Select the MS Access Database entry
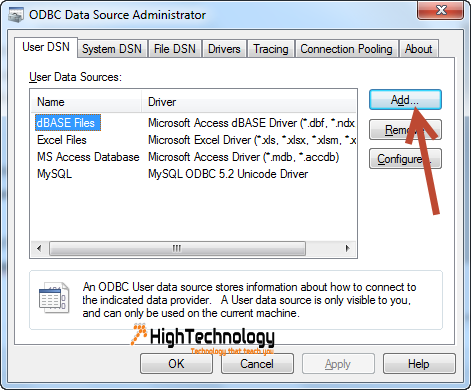The image size is (471, 390). point(88,157)
